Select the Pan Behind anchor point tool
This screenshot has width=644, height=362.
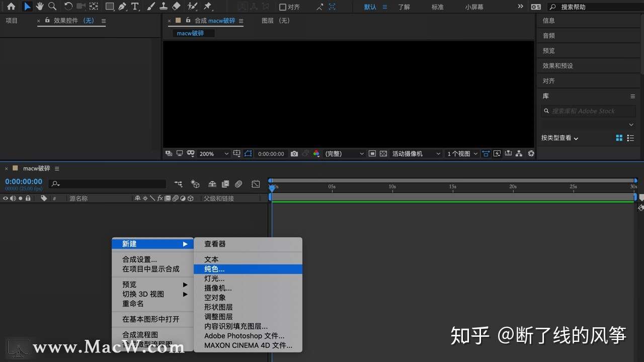(94, 7)
